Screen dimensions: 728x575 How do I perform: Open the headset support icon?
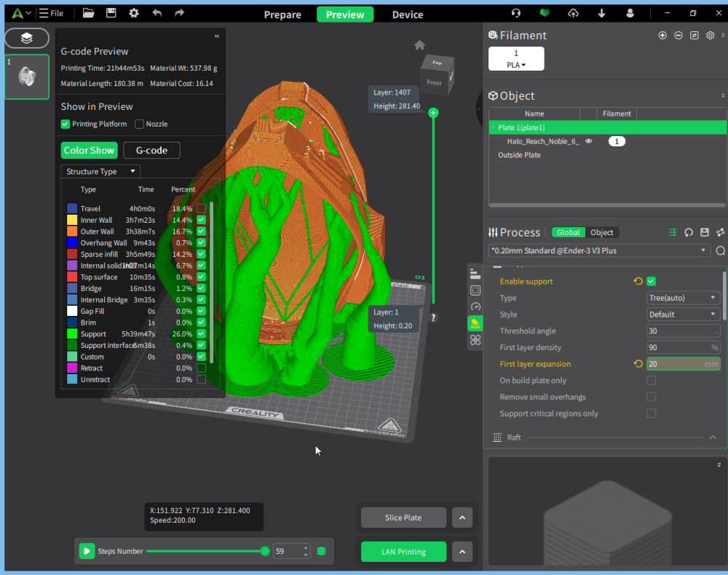(516, 13)
